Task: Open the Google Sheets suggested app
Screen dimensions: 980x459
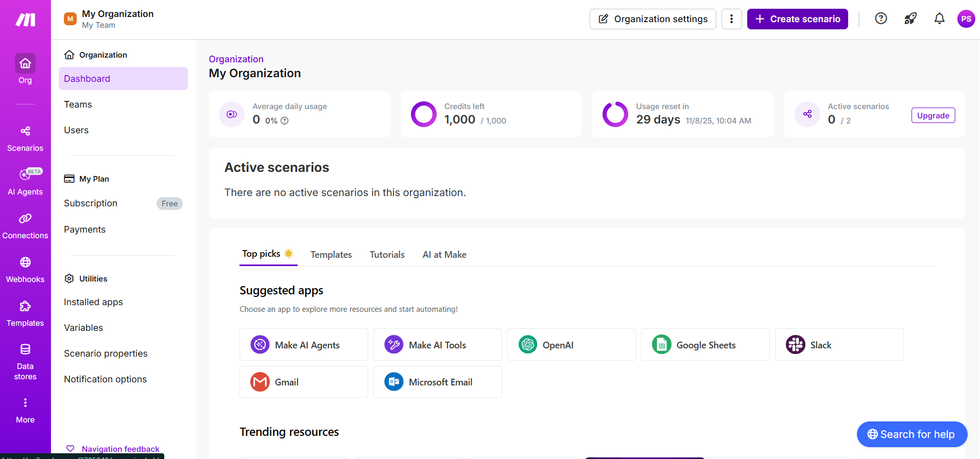Action: [x=706, y=344]
